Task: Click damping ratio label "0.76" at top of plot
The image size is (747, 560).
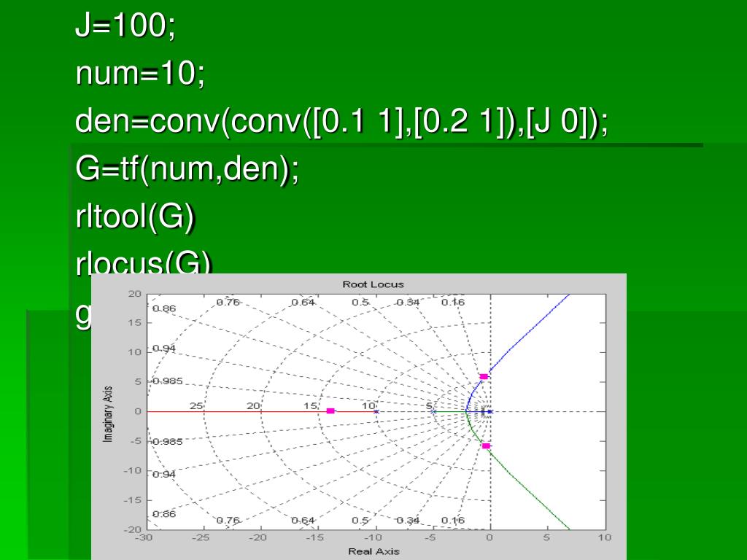Action: click(x=228, y=303)
